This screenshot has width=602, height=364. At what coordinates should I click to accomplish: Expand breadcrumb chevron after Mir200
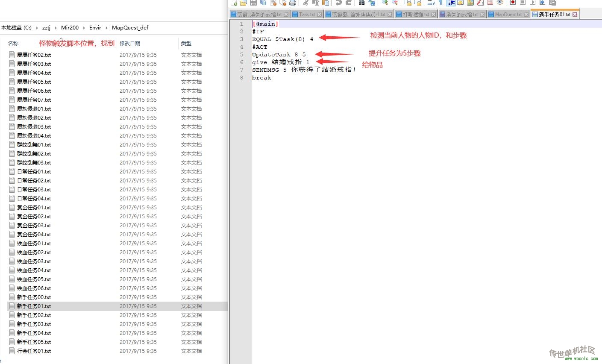click(84, 28)
